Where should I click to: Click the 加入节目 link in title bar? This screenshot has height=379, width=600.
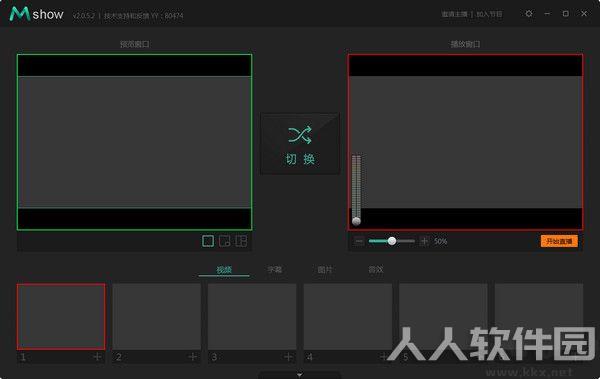(489, 14)
